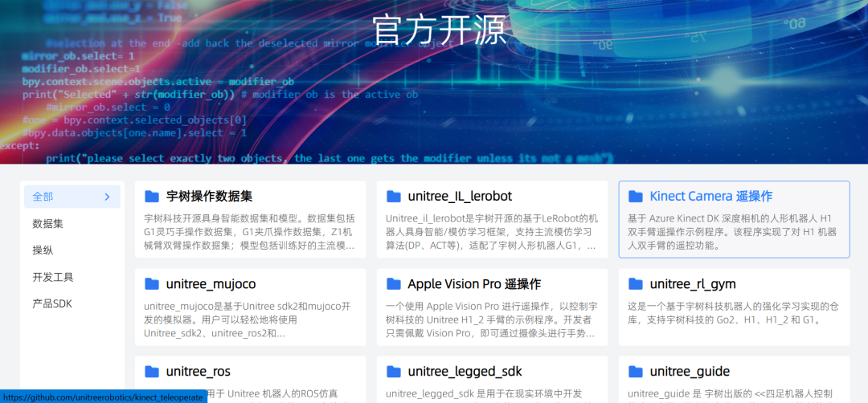
Task: Open the unitree_rl_gym title link
Action: (x=693, y=284)
